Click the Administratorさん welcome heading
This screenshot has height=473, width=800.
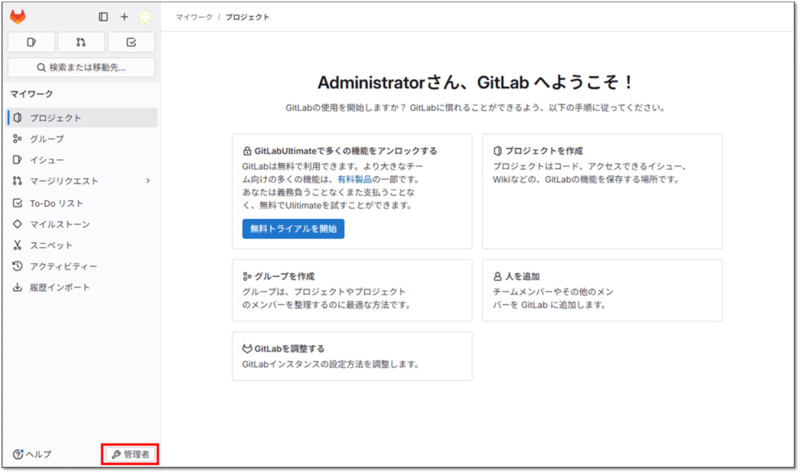point(476,82)
